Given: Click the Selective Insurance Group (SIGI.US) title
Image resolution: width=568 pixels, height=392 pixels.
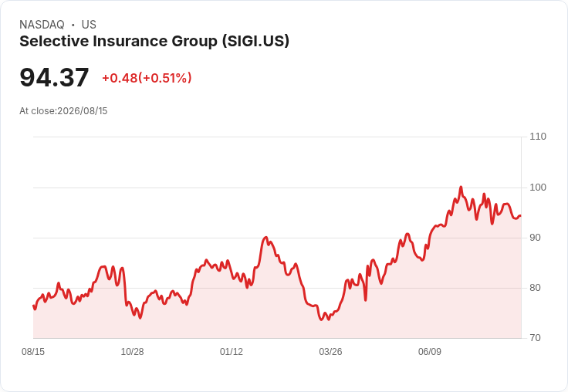Looking at the screenshot, I should tap(154, 41).
